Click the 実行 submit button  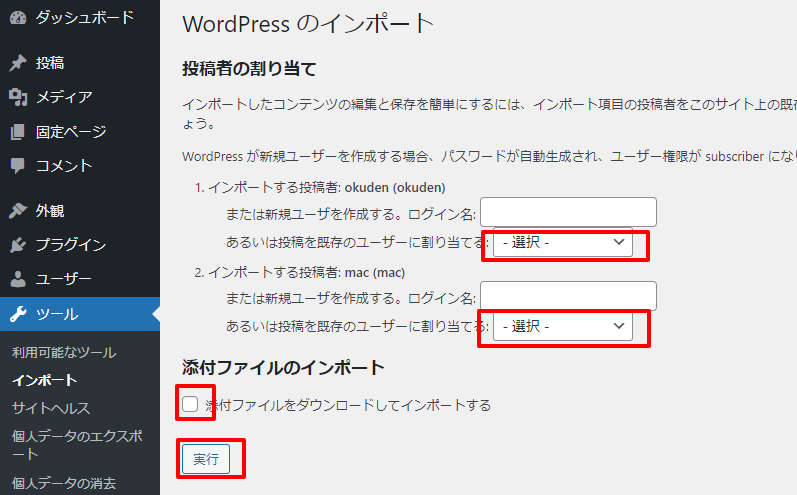(205, 459)
